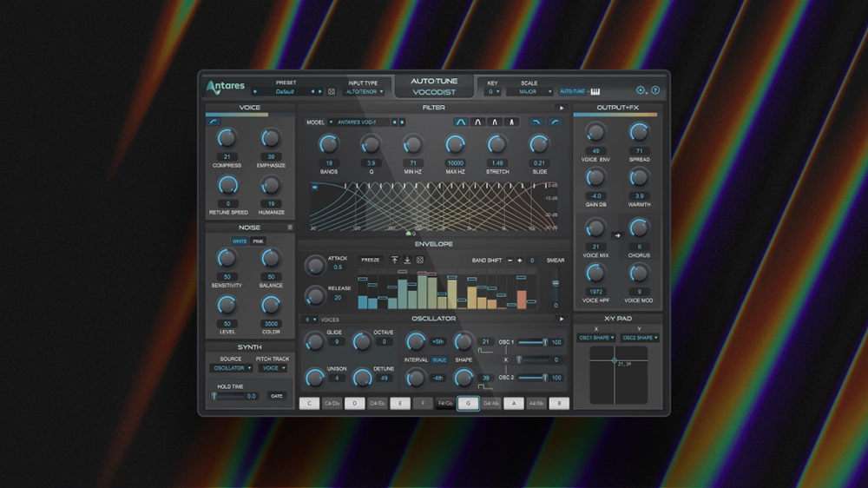Image resolution: width=868 pixels, height=488 pixels.
Task: Toggle the interval Scale button
Action: [439, 360]
